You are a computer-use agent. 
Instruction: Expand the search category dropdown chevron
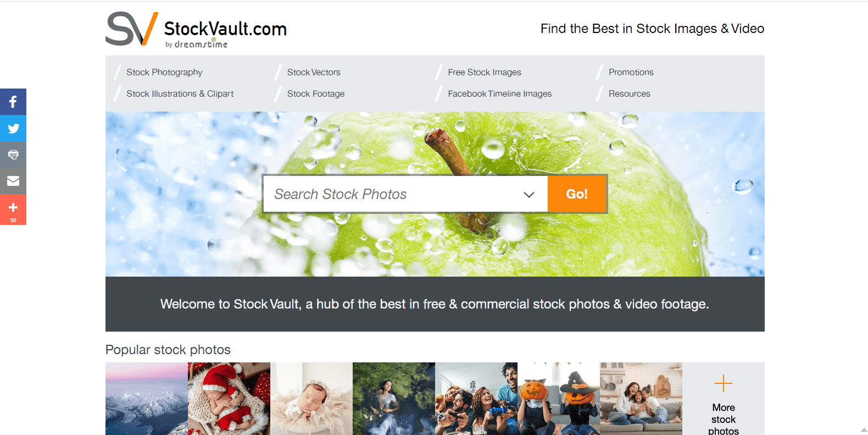coord(529,195)
